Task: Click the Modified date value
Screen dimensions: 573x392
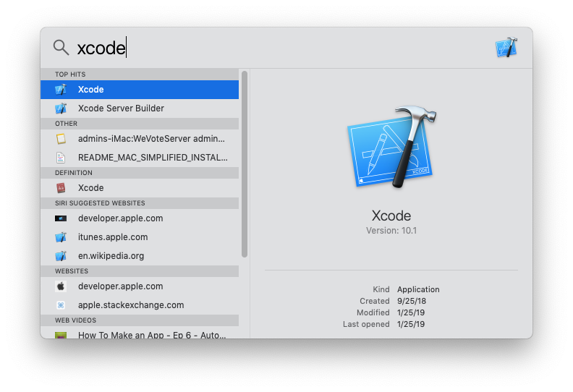Action: point(411,313)
